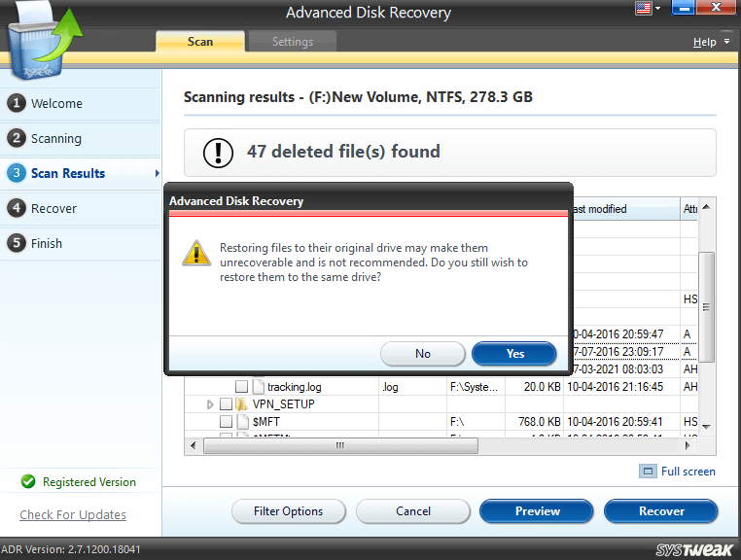Tick the tracking.log checkbox
This screenshot has height=560, width=741.
(x=241, y=387)
